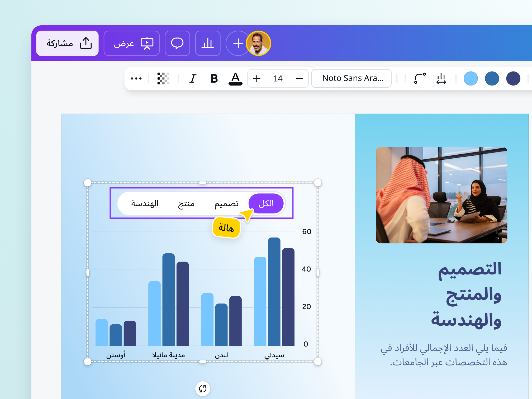Click the مشاركة share button
The width and height of the screenshot is (532, 399).
[x=67, y=43]
